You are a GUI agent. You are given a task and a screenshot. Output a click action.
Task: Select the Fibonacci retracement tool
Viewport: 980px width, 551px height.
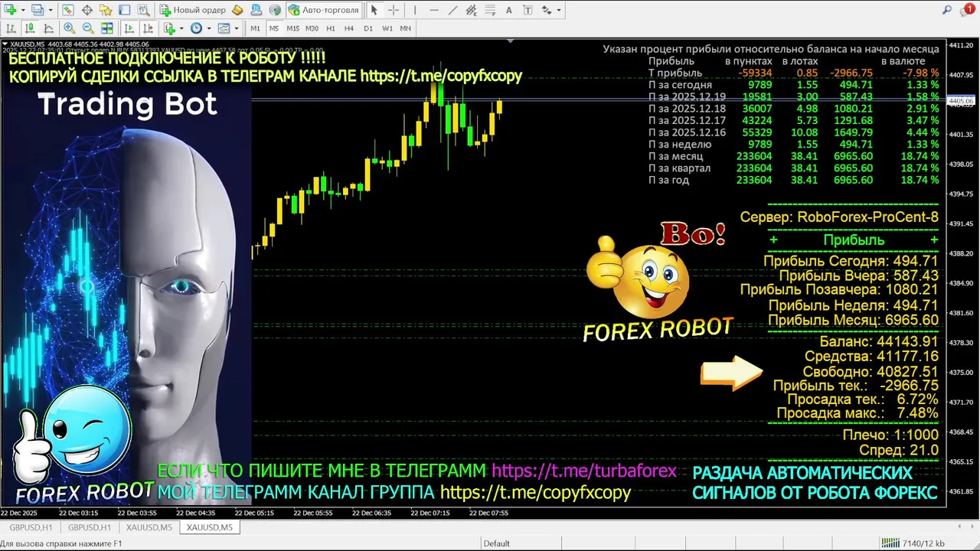click(490, 10)
